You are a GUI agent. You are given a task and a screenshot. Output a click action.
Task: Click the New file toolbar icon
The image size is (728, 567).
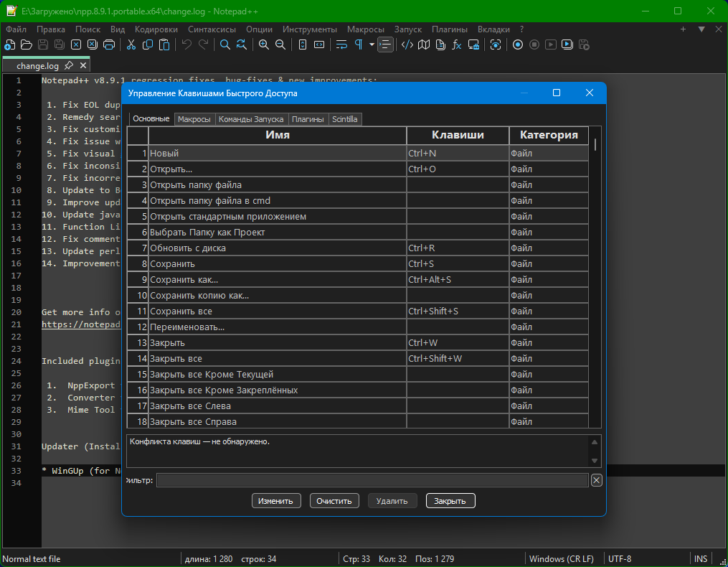click(9, 44)
